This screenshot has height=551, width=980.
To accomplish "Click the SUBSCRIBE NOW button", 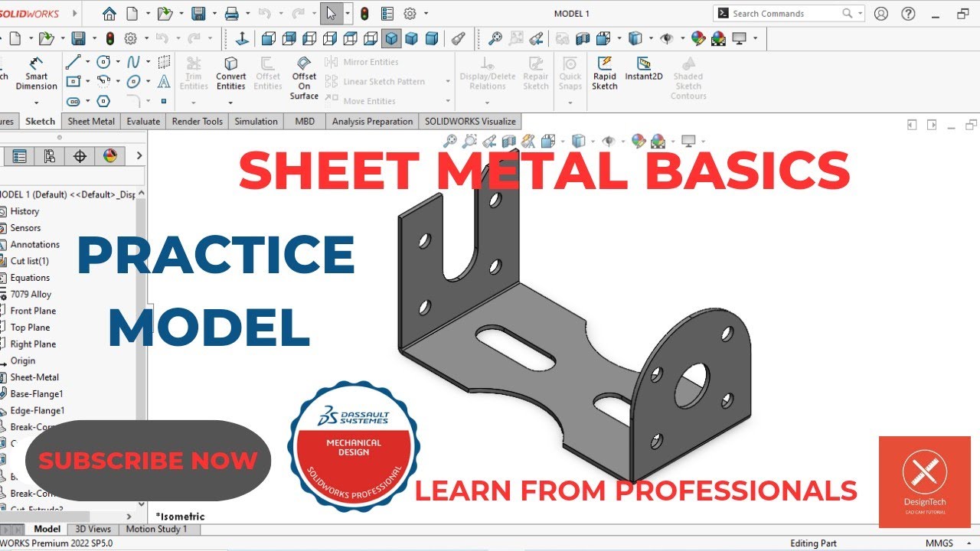I will (148, 461).
